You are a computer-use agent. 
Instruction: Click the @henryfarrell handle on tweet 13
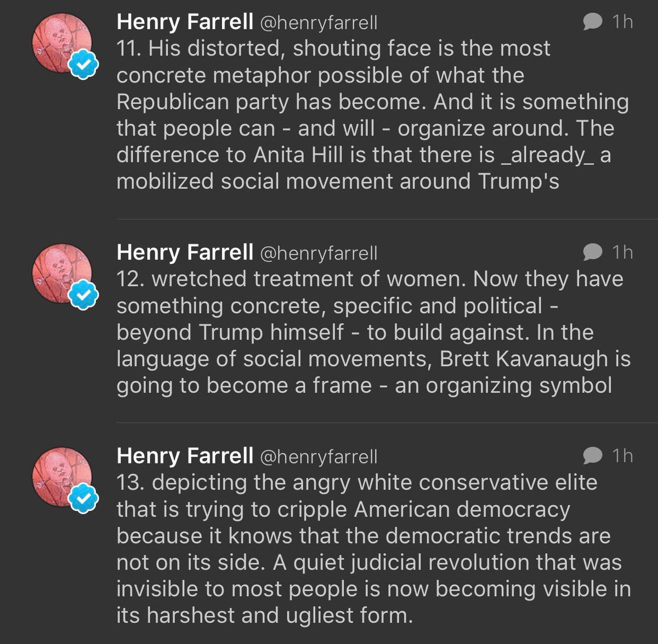click(318, 457)
